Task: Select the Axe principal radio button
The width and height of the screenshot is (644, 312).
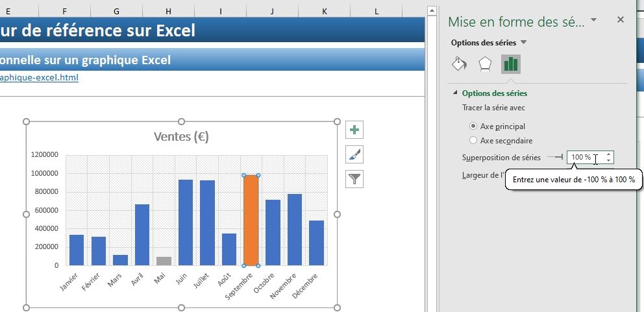Action: point(473,126)
